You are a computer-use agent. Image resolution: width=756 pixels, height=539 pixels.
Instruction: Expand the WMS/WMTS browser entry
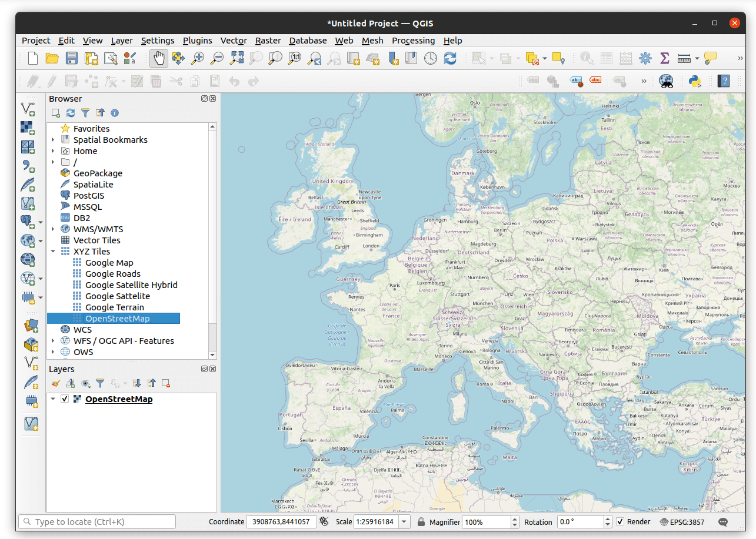53,229
